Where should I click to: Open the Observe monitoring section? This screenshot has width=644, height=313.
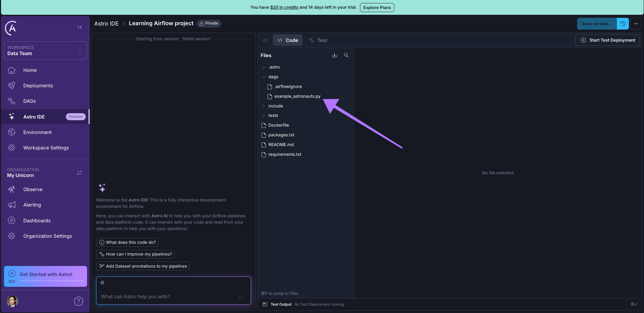33,189
